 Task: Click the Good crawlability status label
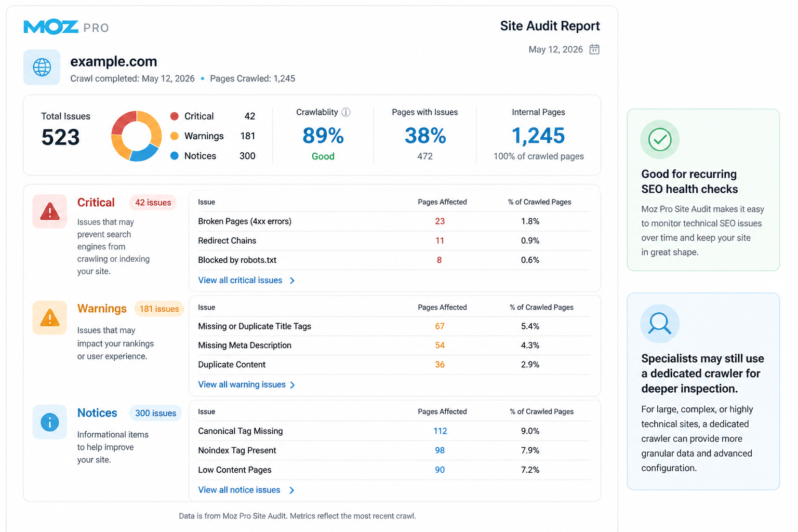coord(323,156)
